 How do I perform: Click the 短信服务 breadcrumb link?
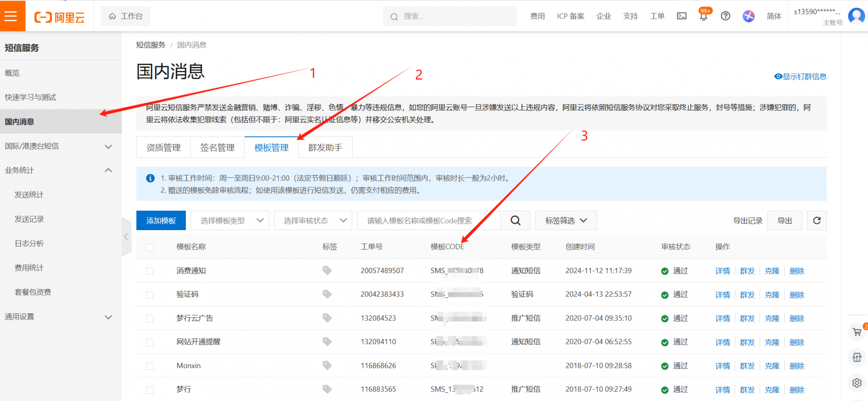151,45
